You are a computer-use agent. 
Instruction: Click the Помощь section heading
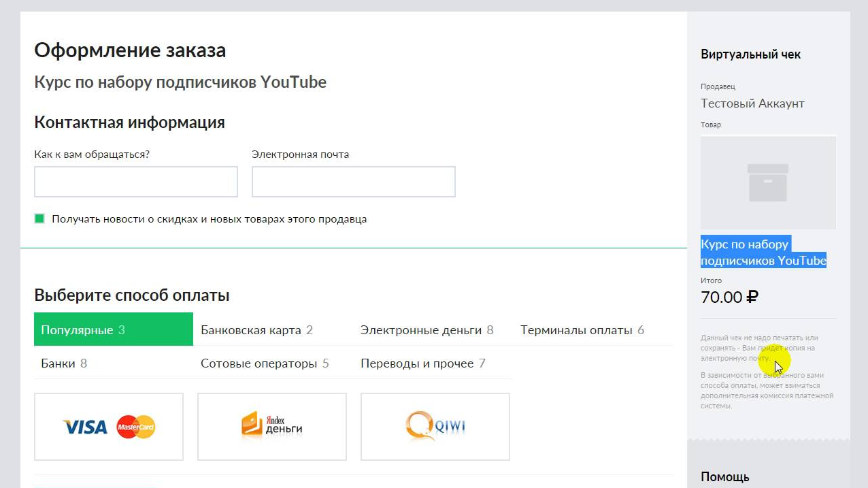(x=725, y=476)
